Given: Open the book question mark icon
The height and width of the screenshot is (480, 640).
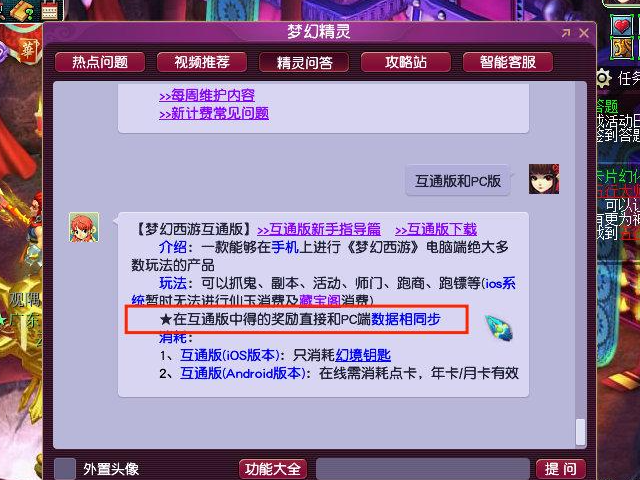Looking at the screenshot, I should (22, 10).
